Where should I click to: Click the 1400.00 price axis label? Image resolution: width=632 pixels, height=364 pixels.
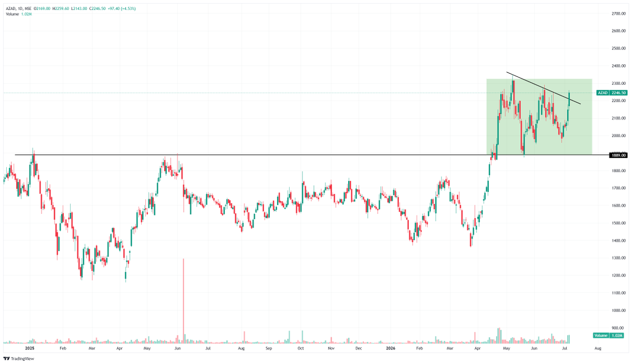coord(618,241)
